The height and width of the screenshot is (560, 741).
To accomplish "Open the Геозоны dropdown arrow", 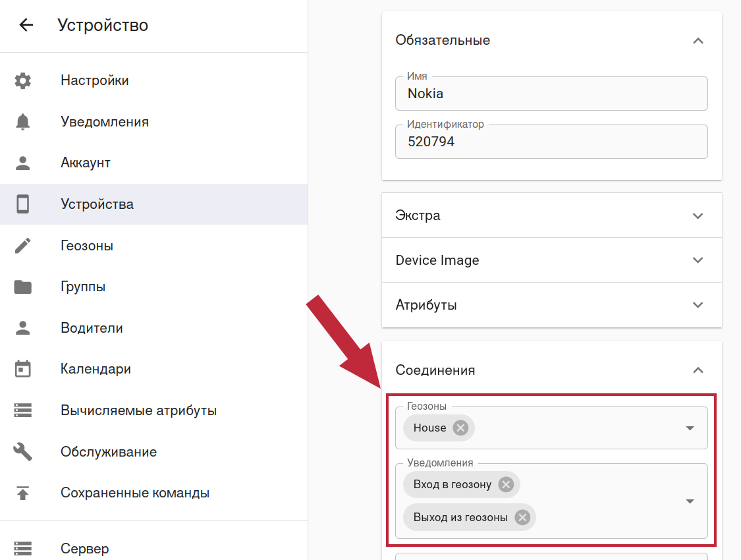I will click(690, 428).
